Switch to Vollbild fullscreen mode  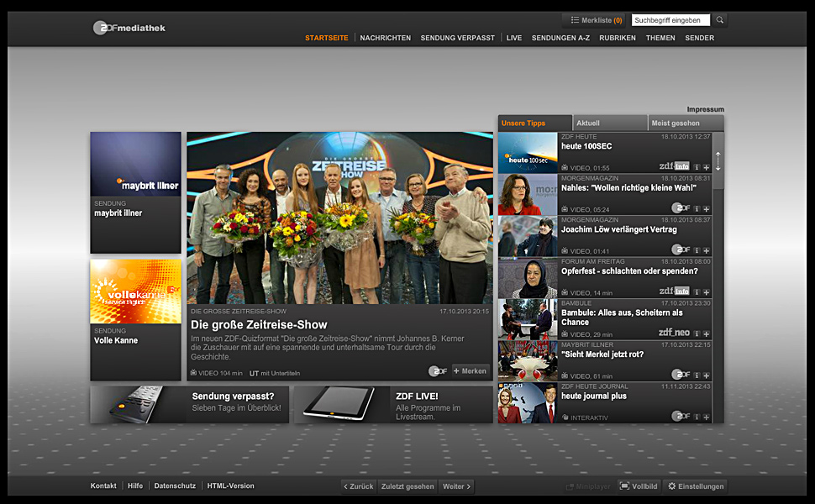(x=639, y=486)
